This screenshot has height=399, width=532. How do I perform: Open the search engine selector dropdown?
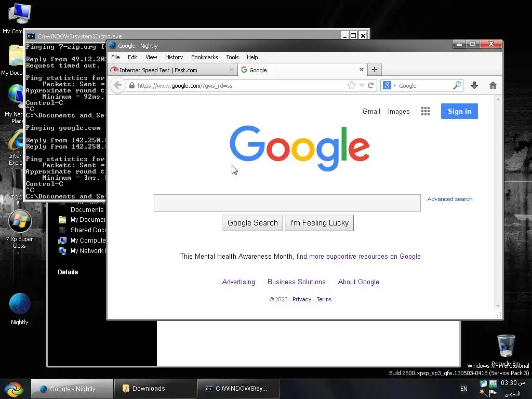click(x=390, y=86)
